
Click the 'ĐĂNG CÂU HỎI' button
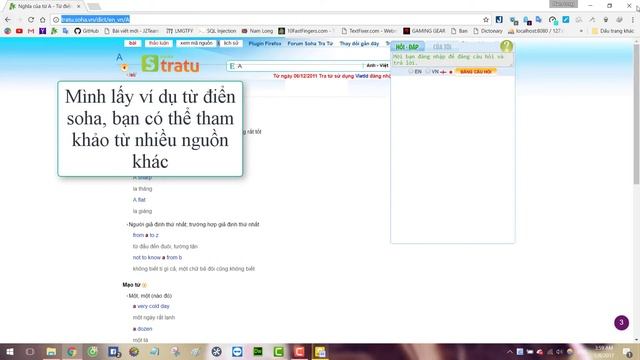tap(476, 71)
